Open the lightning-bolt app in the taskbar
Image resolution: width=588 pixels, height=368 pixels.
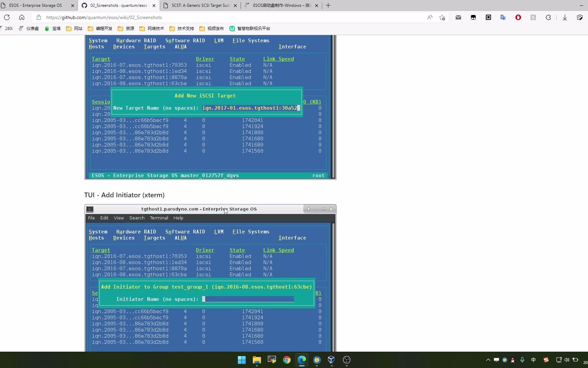point(317,360)
